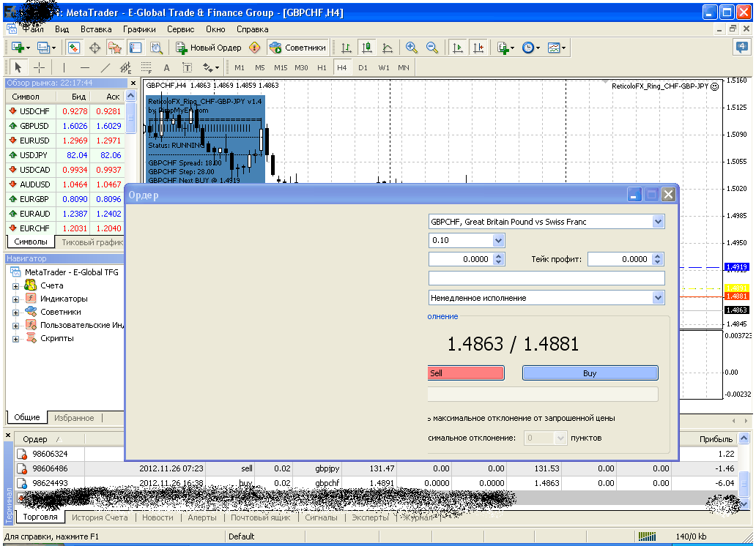Click the red Sell button
756x546 pixels.
coord(466,373)
